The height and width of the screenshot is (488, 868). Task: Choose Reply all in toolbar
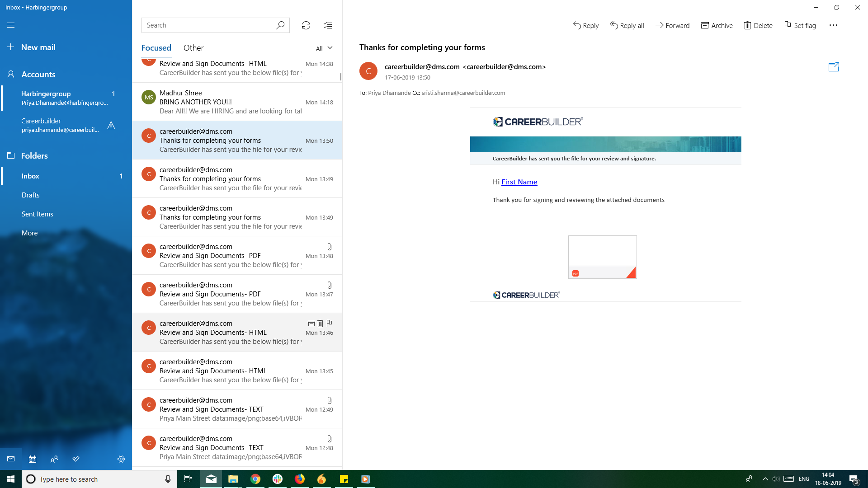tap(627, 25)
